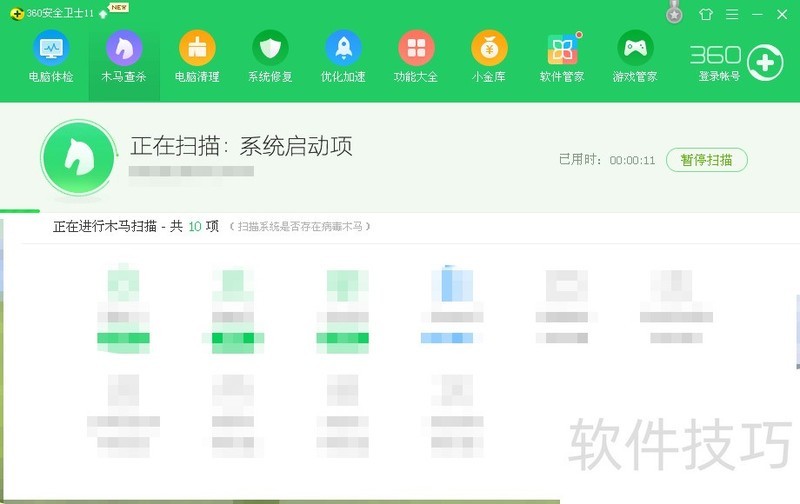This screenshot has height=504, width=800.
Task: Click the 360安全卫士11 logo
Action: (52, 13)
